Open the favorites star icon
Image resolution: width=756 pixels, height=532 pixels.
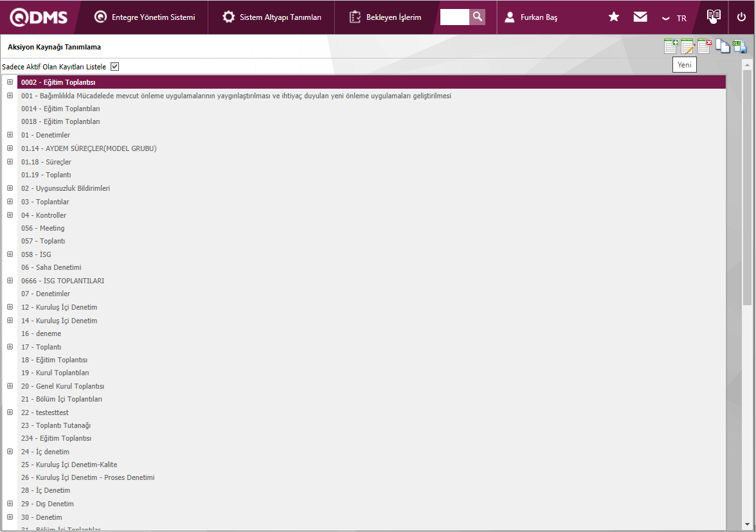(613, 17)
